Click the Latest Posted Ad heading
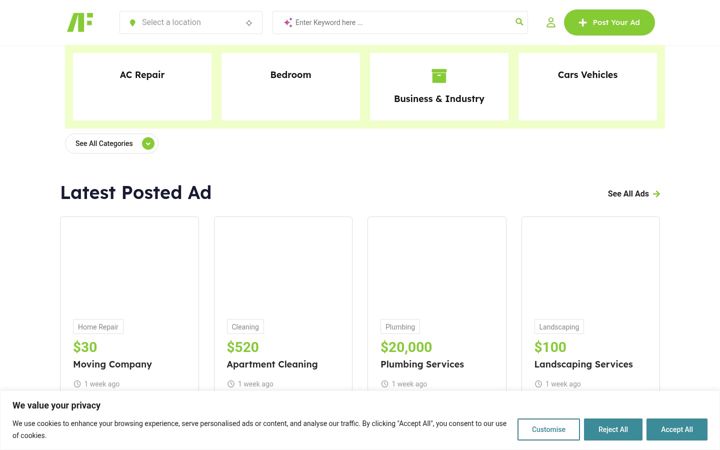This screenshot has width=720, height=450. (136, 193)
